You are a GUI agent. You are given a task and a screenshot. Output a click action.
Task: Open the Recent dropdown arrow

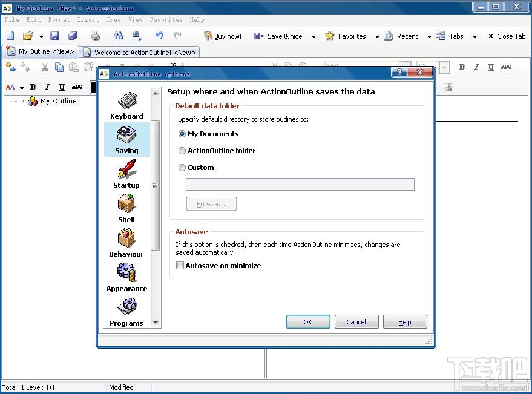pyautogui.click(x=428, y=36)
